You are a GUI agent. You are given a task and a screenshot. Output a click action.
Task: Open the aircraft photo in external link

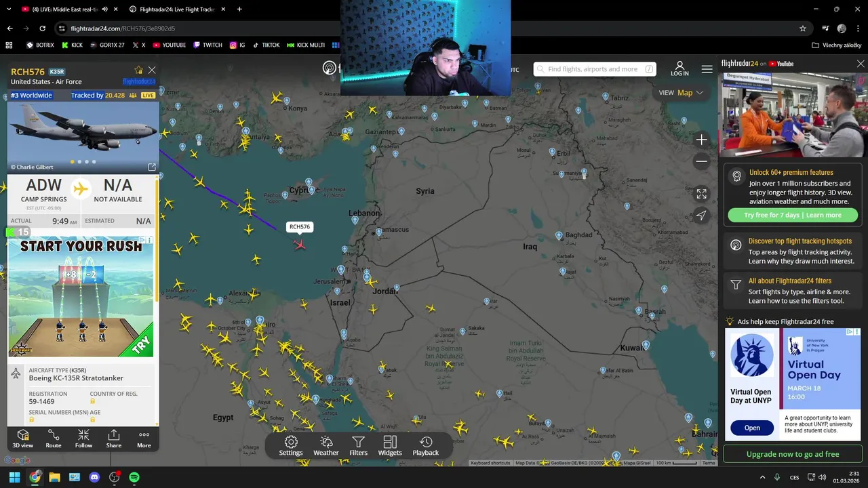(152, 167)
